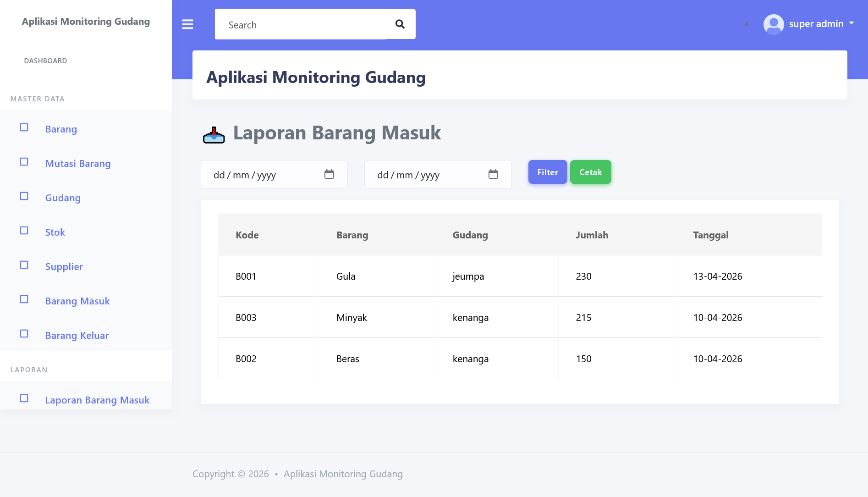Image resolution: width=868 pixels, height=497 pixels.
Task: Open the Mutasi Barang menu
Action: coord(78,164)
